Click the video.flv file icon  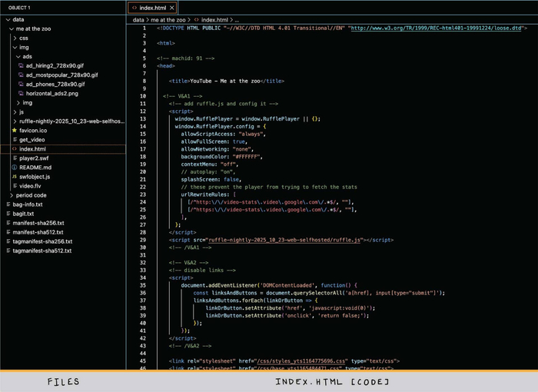click(x=15, y=186)
